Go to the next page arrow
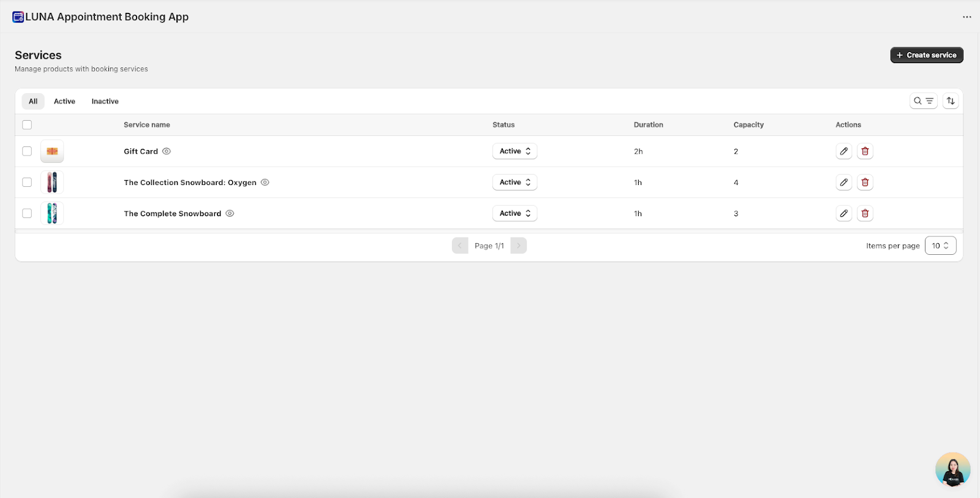980x498 pixels. [x=518, y=246]
